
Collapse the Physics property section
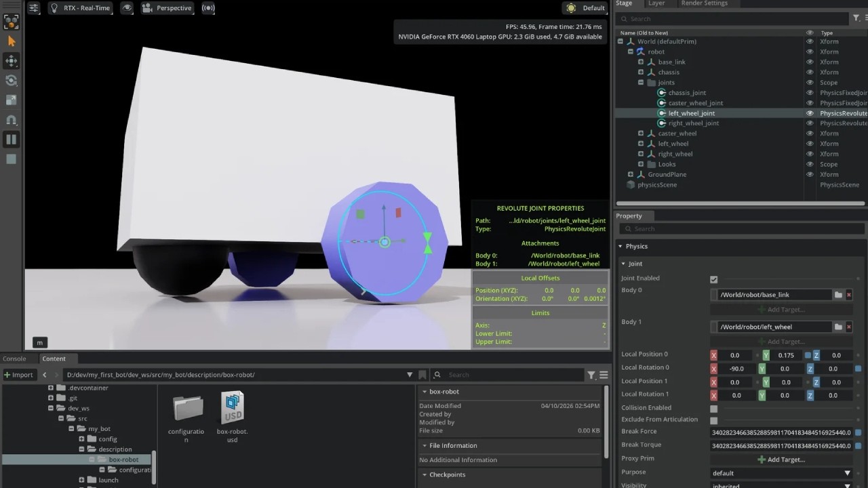click(620, 246)
